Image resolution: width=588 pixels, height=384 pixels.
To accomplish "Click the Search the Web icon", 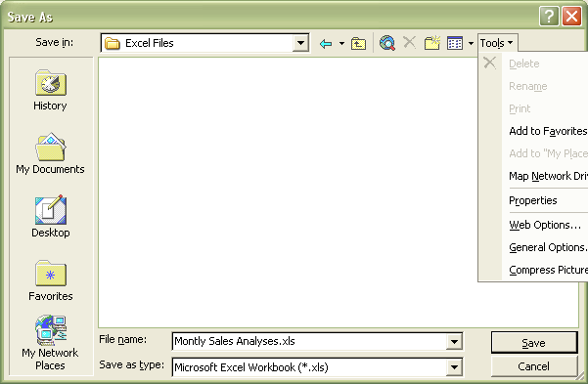I will (387, 43).
